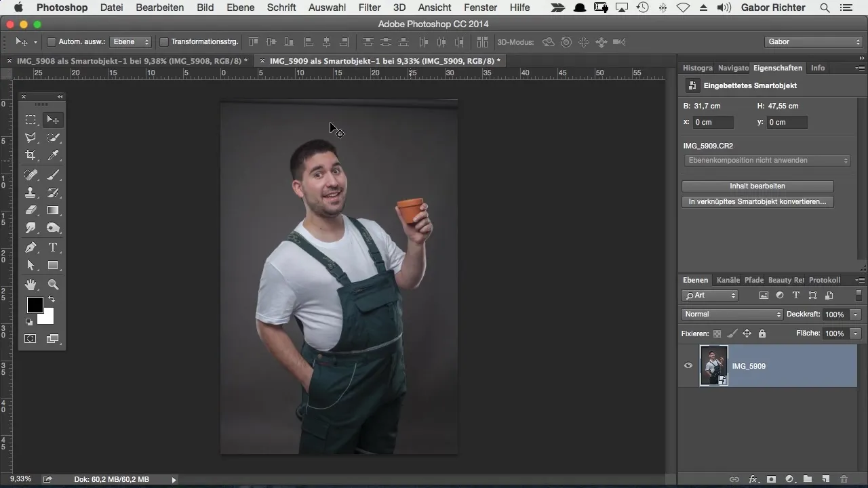Add a layer mask
The height and width of the screenshot is (488, 868).
pos(771,479)
